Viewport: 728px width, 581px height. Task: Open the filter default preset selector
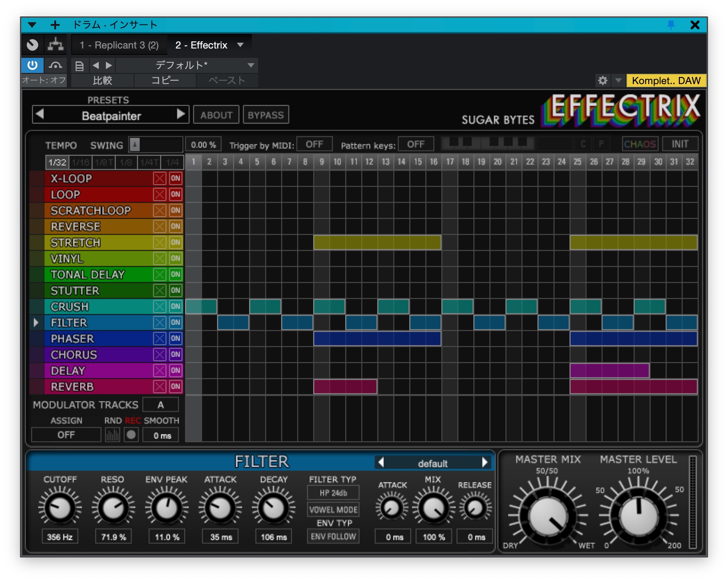pos(433,462)
